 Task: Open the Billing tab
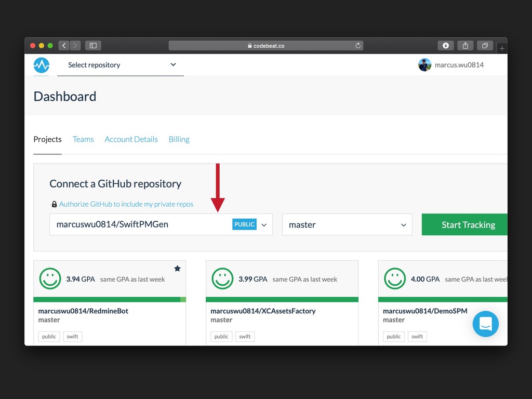[179, 139]
